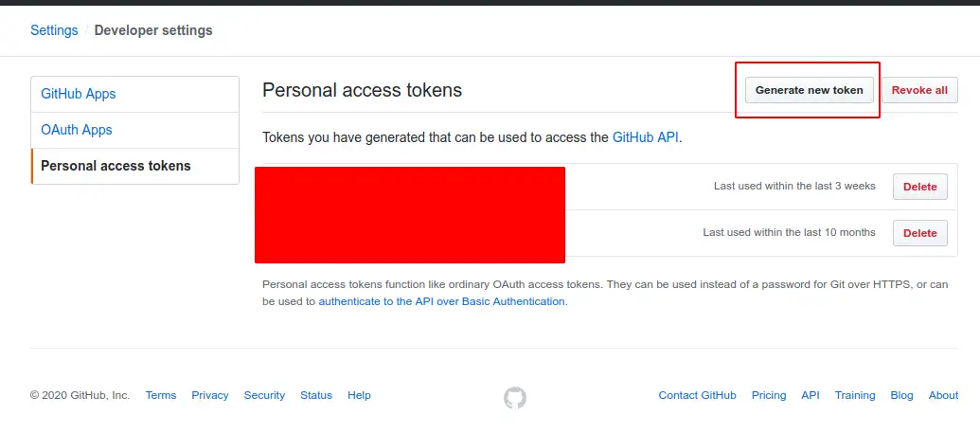Viewport: 980px width, 433px height.
Task: Delete the token used within 10 months
Action: coord(920,233)
